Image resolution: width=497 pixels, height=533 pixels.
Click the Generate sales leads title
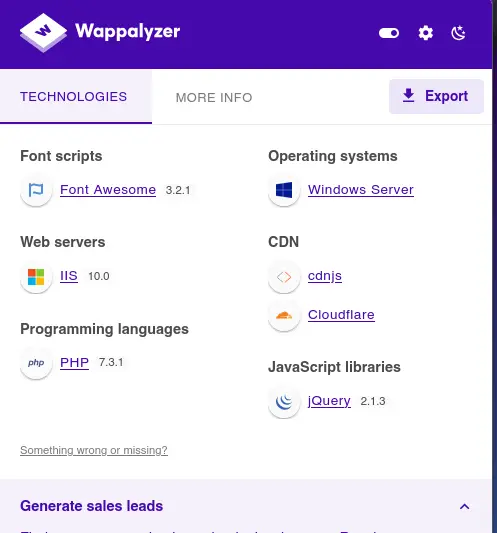91,506
